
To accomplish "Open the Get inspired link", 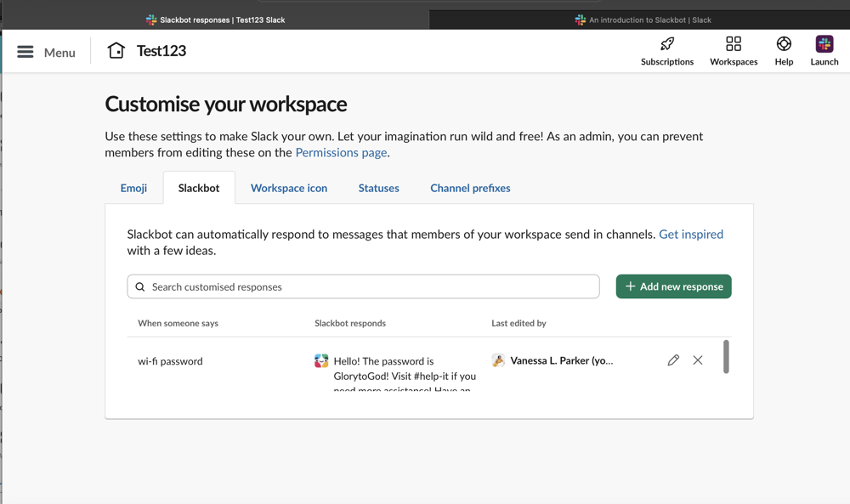I will (x=690, y=234).
